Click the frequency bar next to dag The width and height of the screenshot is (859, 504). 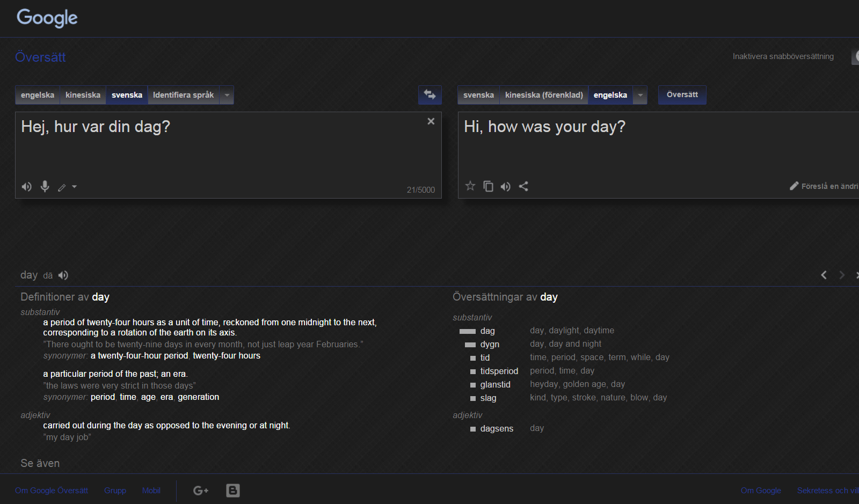[x=468, y=331]
